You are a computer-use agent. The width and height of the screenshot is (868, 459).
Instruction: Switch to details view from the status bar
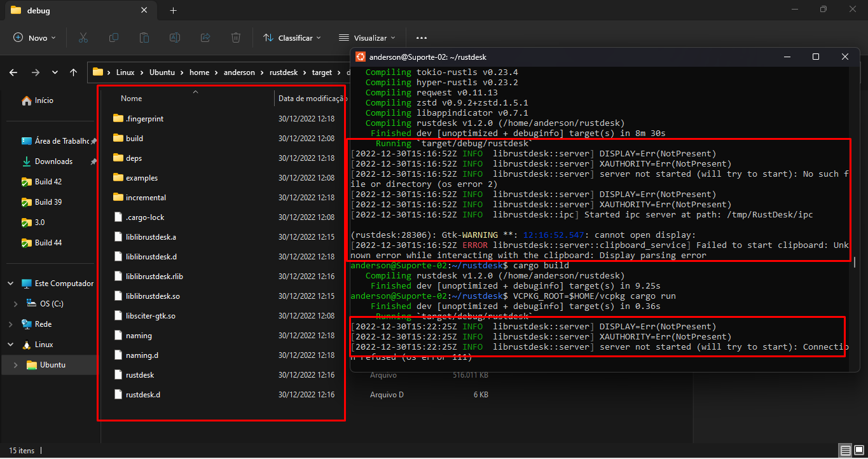pos(845,450)
